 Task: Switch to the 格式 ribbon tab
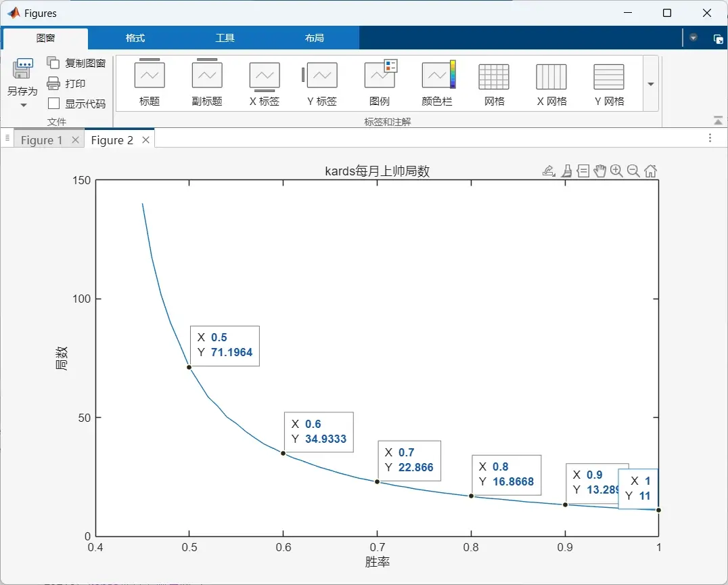135,38
